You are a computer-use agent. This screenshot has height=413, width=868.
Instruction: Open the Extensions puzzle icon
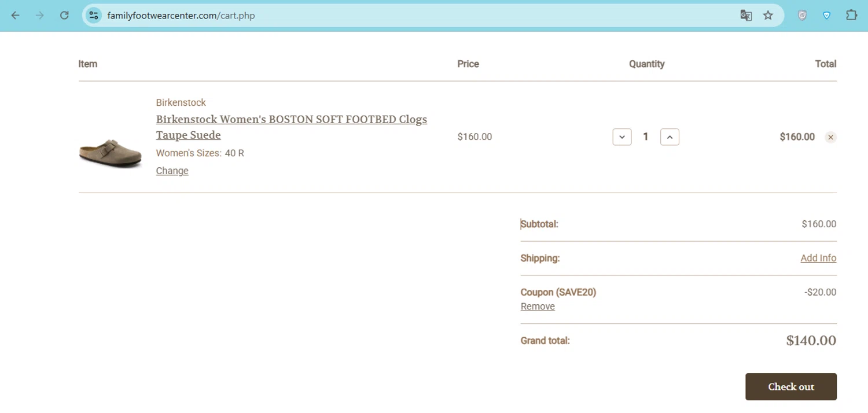(x=851, y=16)
